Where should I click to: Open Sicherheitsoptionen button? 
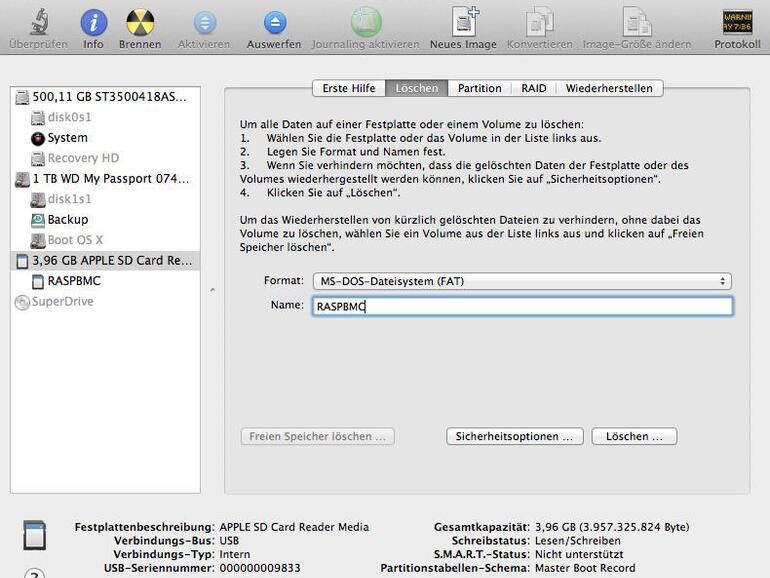click(515, 437)
